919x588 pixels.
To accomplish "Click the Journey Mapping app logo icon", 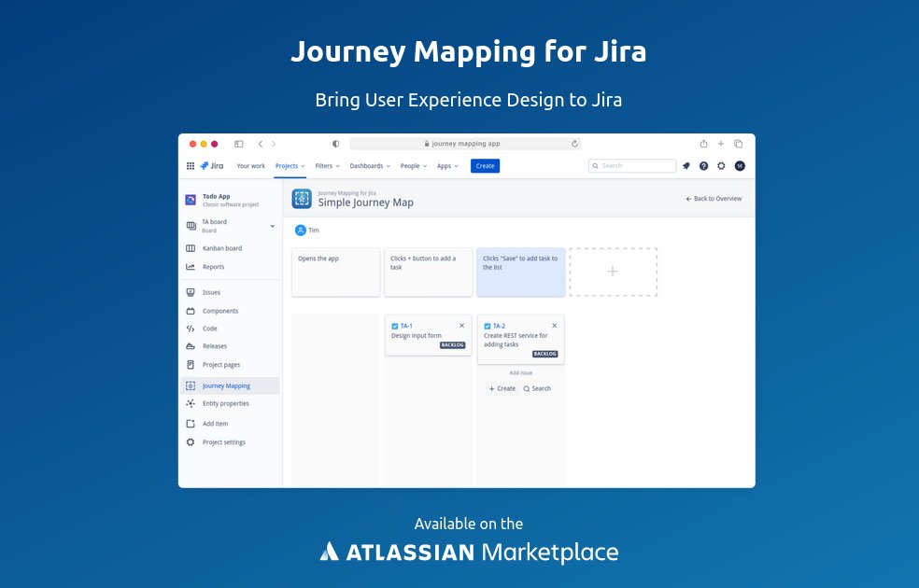I will [302, 199].
